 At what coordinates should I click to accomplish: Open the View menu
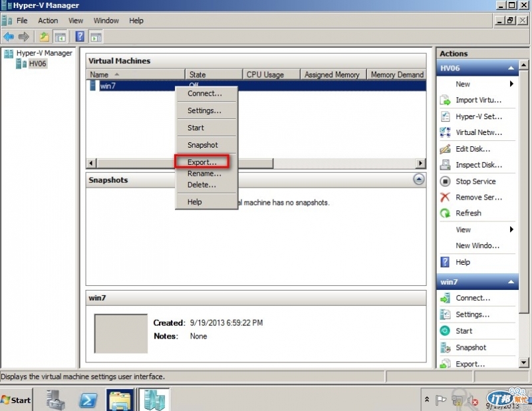pyautogui.click(x=76, y=21)
